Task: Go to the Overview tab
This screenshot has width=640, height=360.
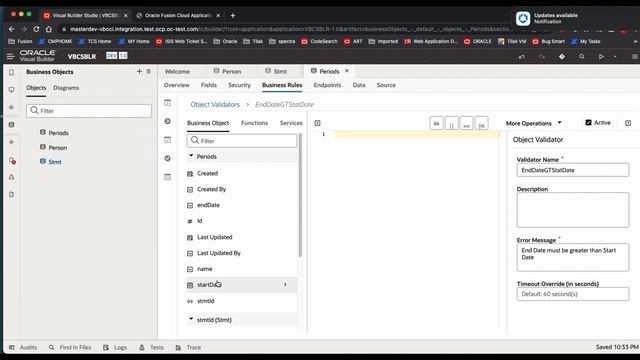Action: [x=176, y=85]
